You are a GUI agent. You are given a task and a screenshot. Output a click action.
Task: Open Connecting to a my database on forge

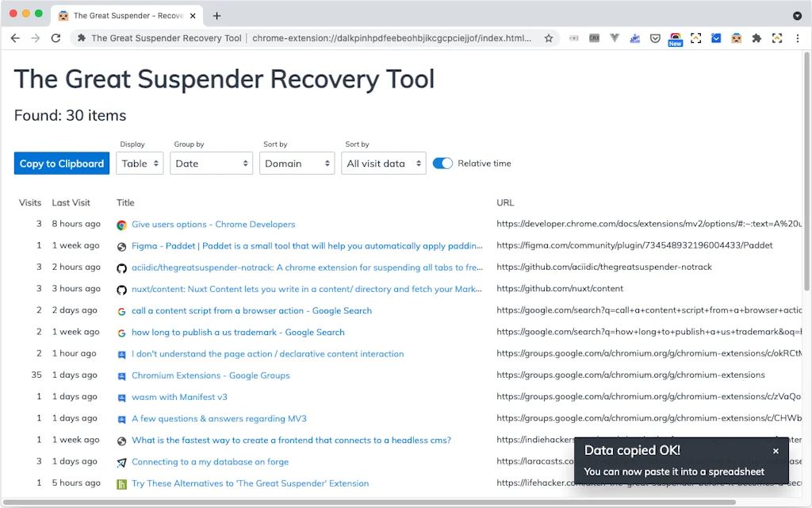click(x=210, y=462)
